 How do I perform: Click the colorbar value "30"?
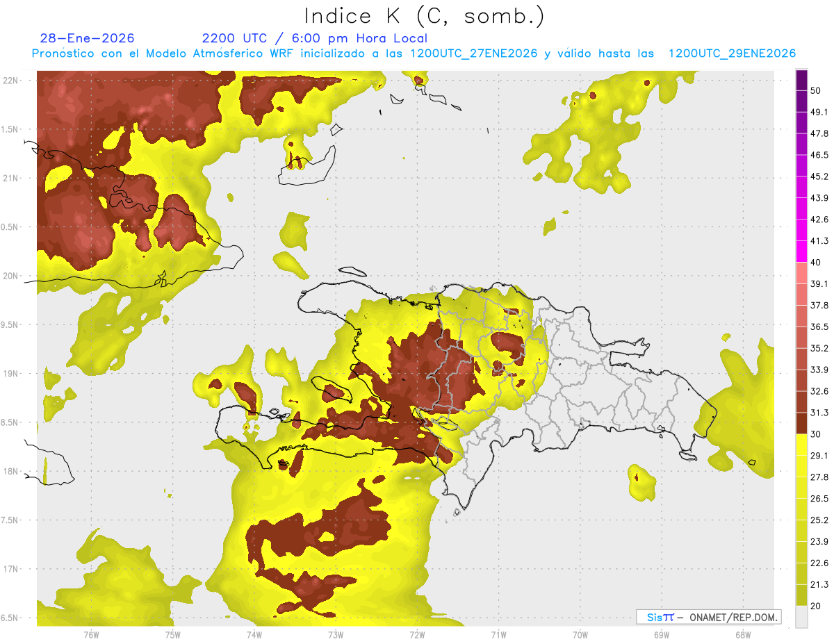coord(817,434)
